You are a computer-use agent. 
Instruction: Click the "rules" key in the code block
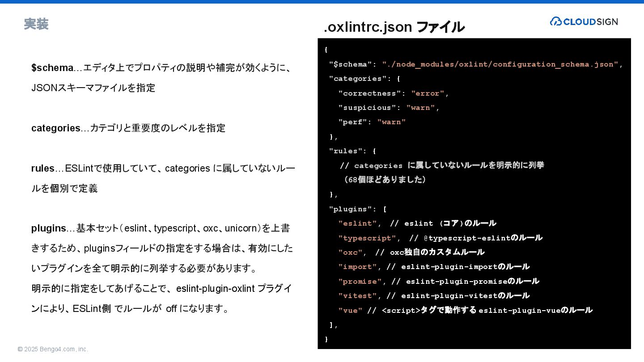pyautogui.click(x=346, y=151)
